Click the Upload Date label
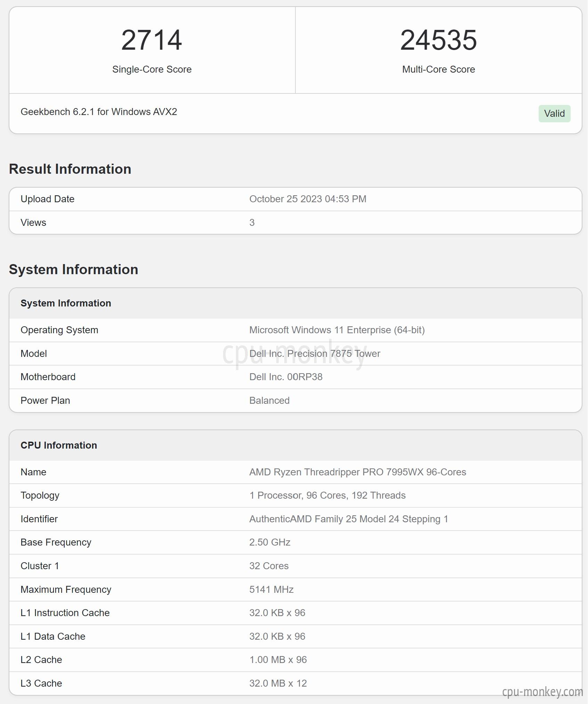The height and width of the screenshot is (704, 588). [48, 199]
